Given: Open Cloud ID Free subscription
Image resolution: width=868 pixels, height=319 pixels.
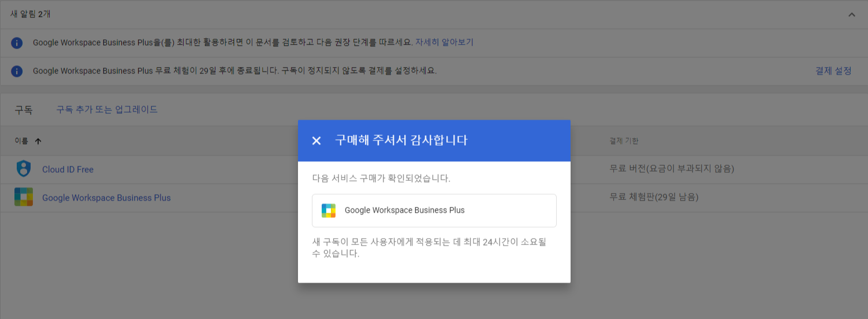Looking at the screenshot, I should [x=68, y=169].
